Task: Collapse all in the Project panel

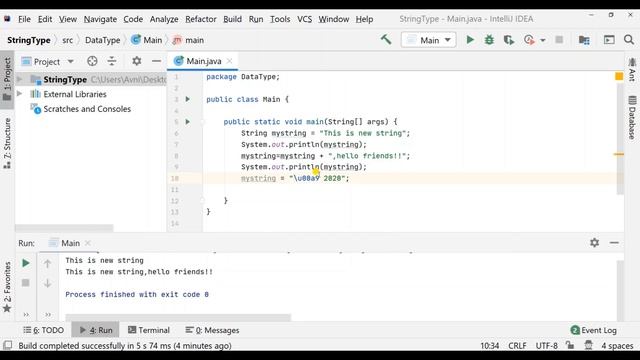Action: click(112, 61)
